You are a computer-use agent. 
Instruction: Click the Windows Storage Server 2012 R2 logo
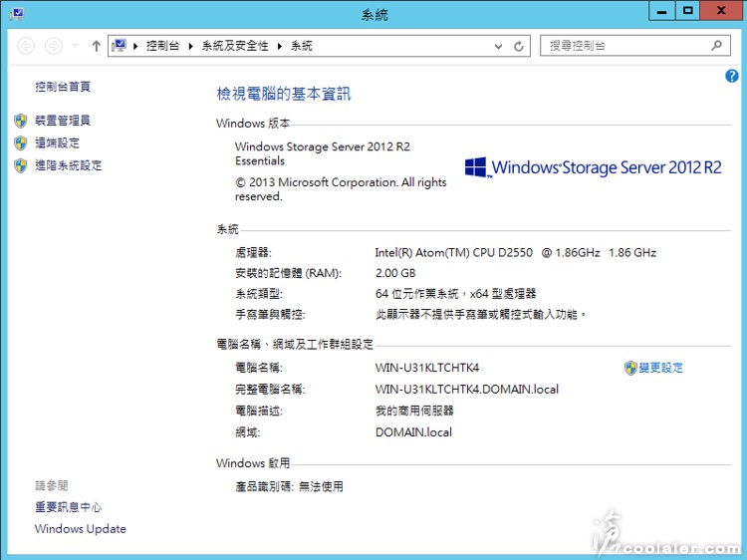click(x=594, y=167)
